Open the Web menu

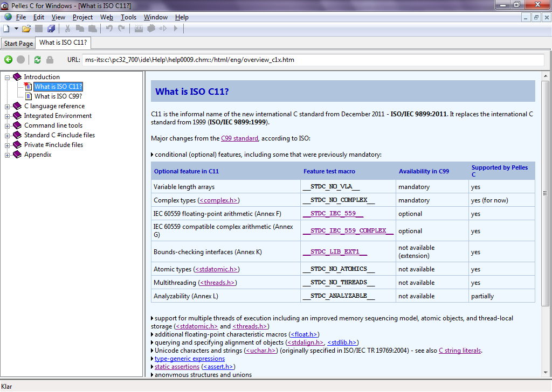107,17
